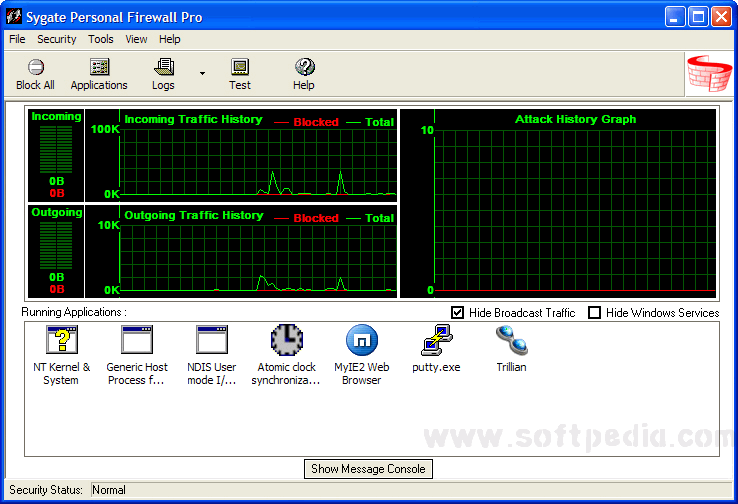Click the Attack History Graph
738x504 pixels.
point(558,203)
